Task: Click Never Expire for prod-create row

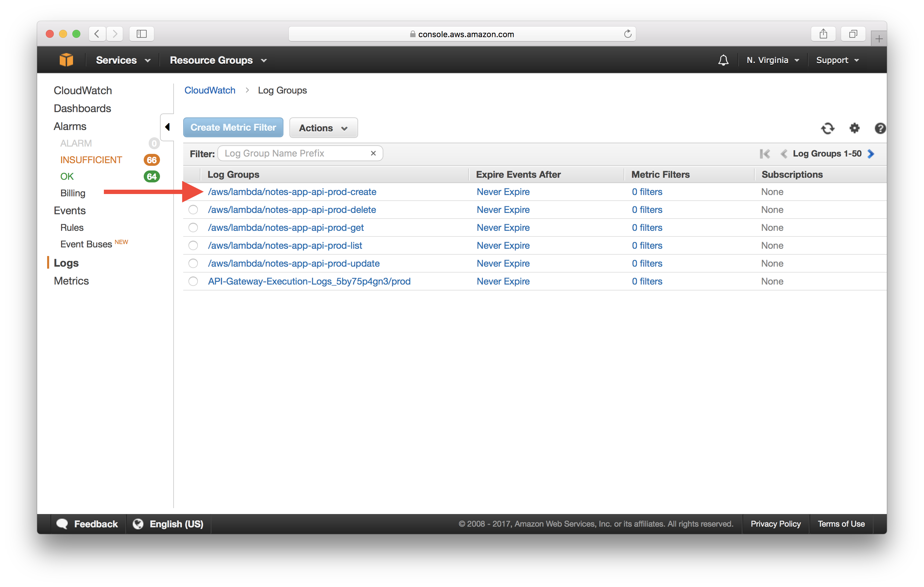Action: [503, 192]
